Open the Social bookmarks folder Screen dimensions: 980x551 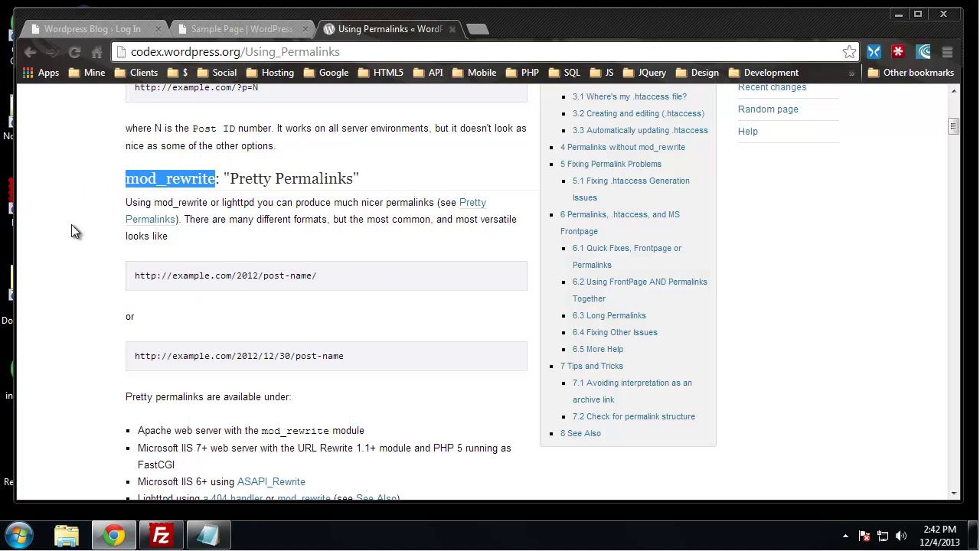[x=217, y=73]
